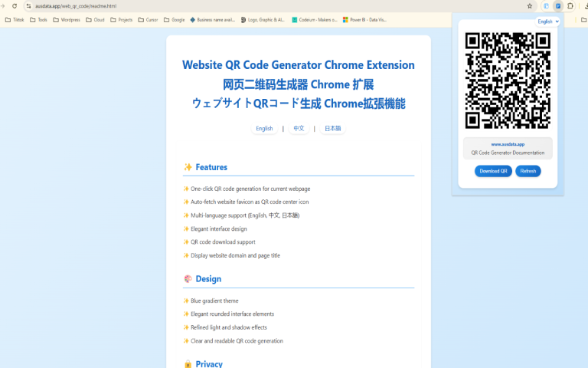Open the Power BI bookmark
Viewport: 588px width, 368px height.
(x=364, y=20)
